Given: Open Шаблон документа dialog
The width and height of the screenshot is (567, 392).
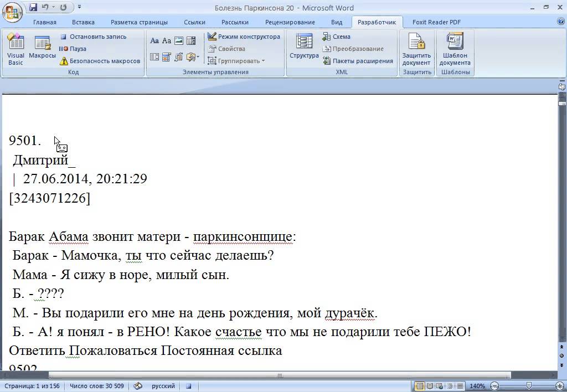Looking at the screenshot, I should coord(455,49).
